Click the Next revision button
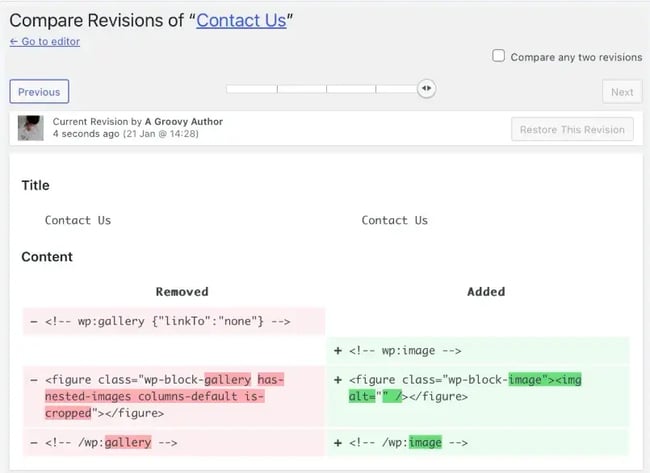650x473 pixels. 622,92
